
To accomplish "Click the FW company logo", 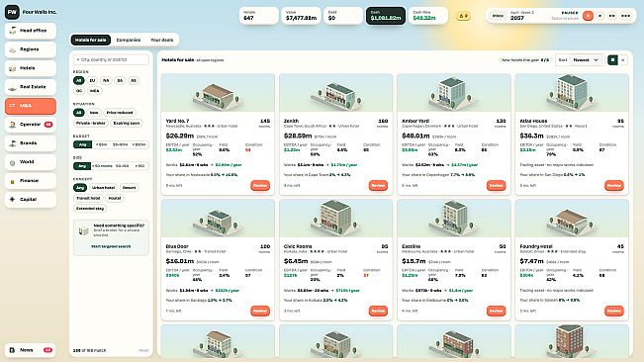I will pos(12,12).
